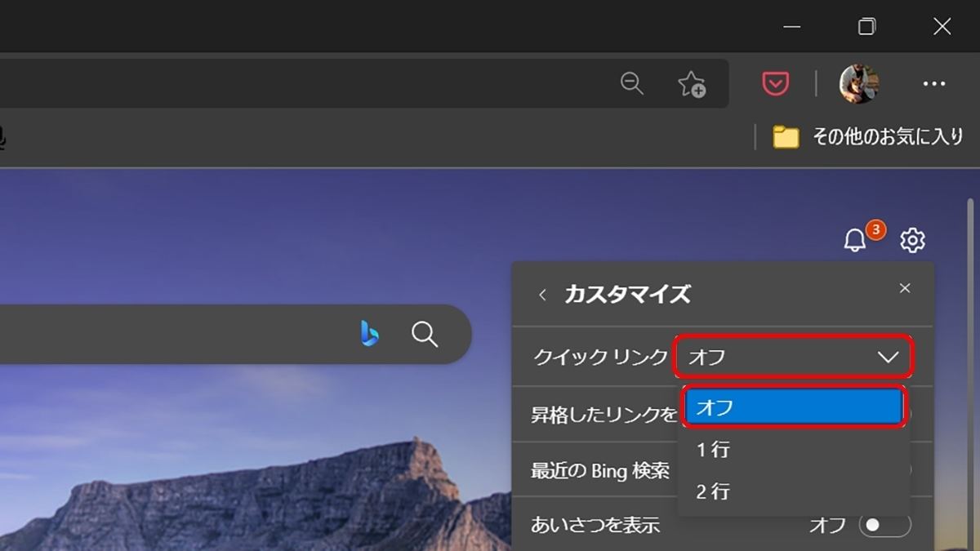This screenshot has height=551, width=980.
Task: Go back using the カスタマイズ panel chevron
Action: (542, 295)
